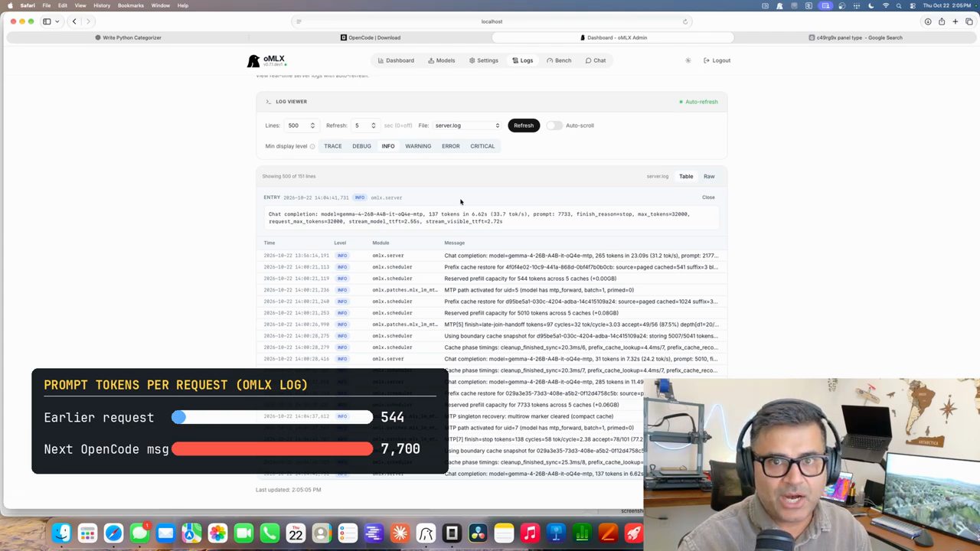
Task: Click the localhost address bar
Action: coord(492,21)
